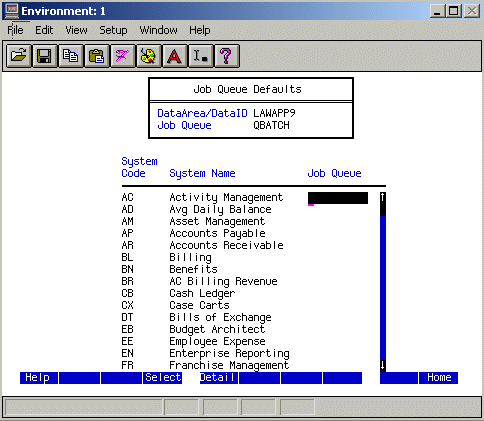Click the Job Queue column header
Viewport: 484px width, 421px height.
pos(334,173)
